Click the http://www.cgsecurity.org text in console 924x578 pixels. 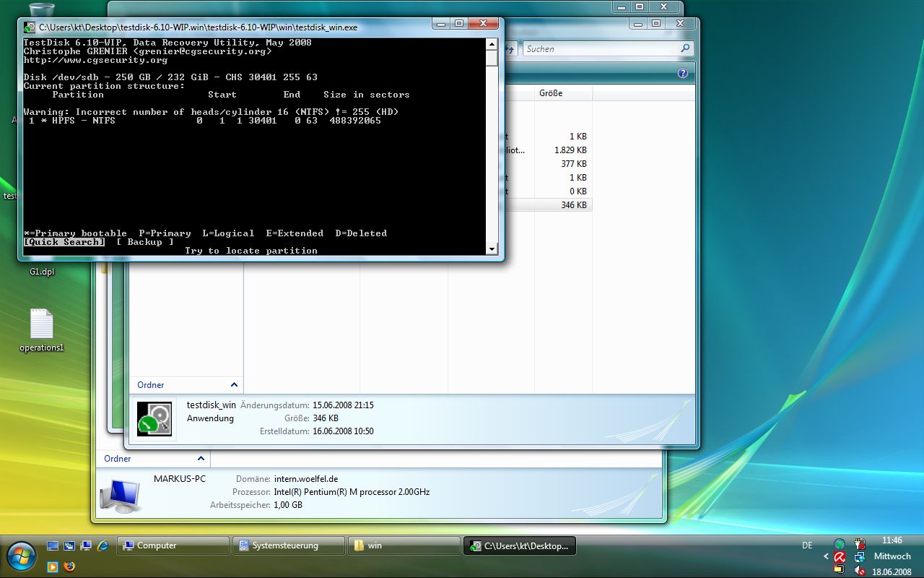click(95, 60)
